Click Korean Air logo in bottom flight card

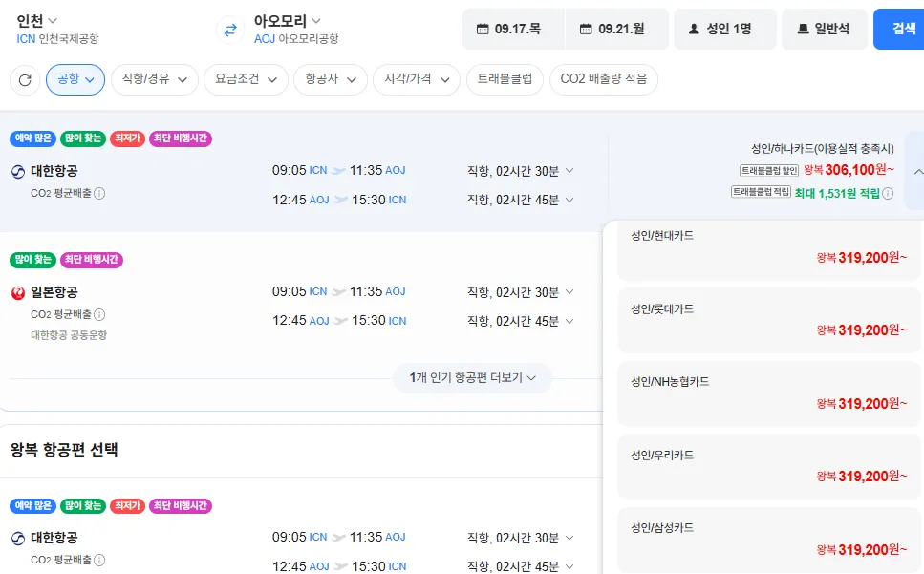coord(18,538)
